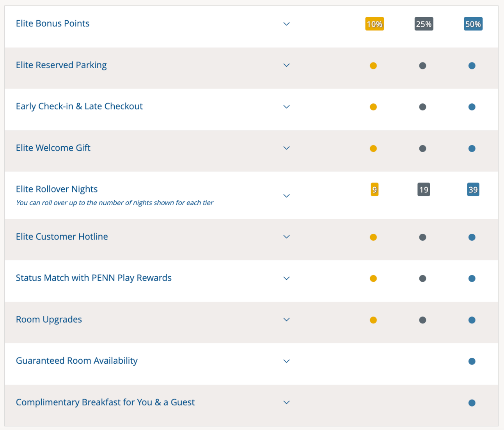This screenshot has width=504, height=430.
Task: Expand the Elite Rollover Nights chevron
Action: (286, 195)
